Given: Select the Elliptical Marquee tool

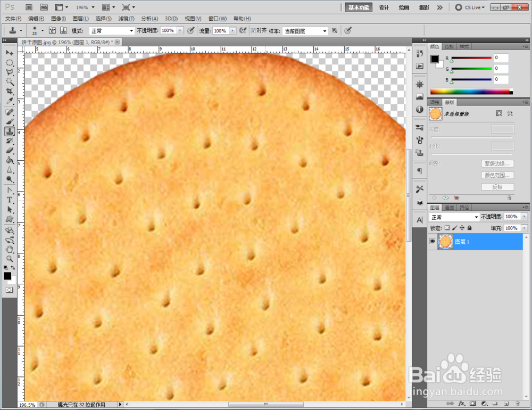Looking at the screenshot, I should [x=10, y=62].
